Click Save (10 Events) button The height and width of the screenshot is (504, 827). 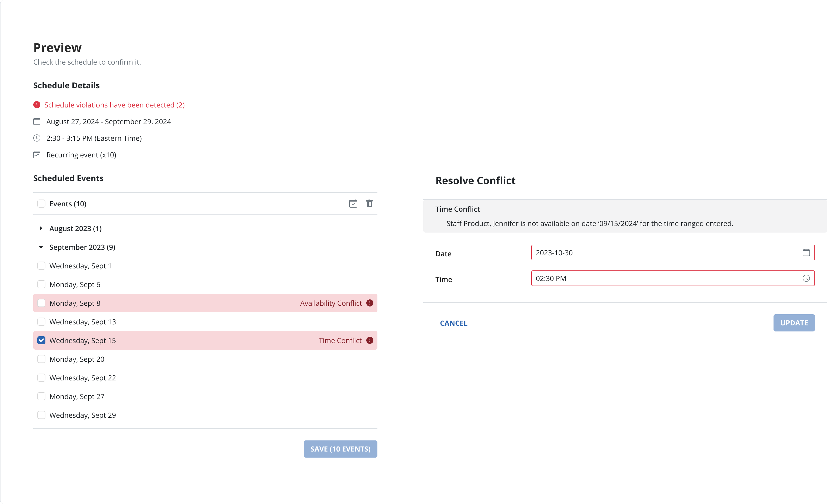click(x=340, y=449)
